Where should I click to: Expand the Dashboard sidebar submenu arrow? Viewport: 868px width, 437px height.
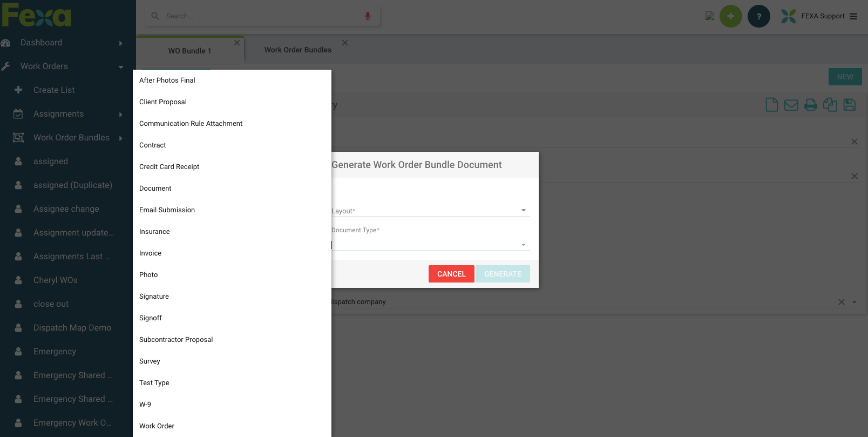coord(120,43)
